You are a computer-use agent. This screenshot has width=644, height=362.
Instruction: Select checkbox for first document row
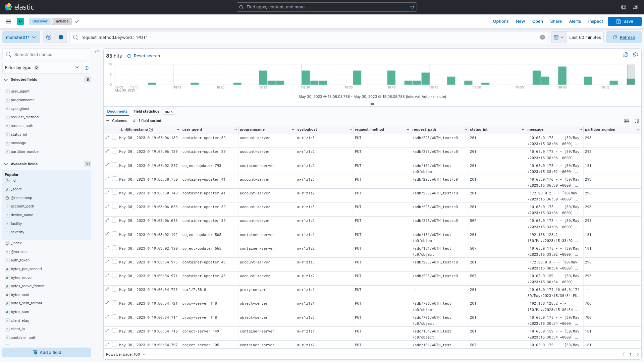tap(114, 137)
